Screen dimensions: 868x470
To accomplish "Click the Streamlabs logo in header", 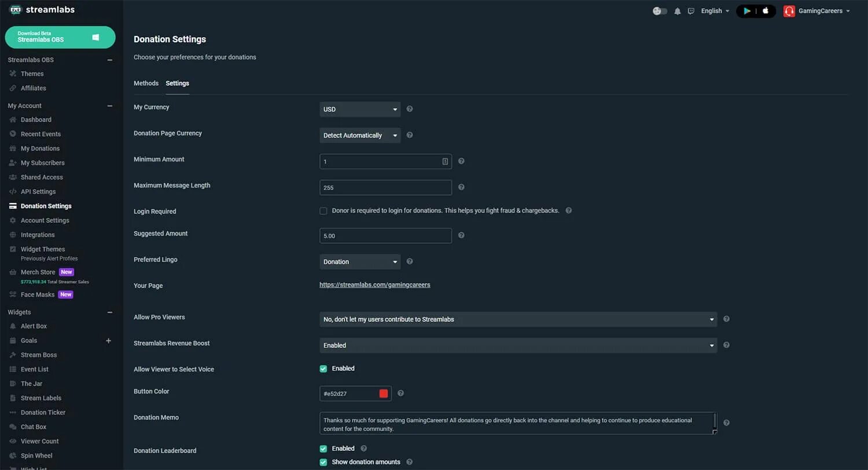I will coord(42,10).
